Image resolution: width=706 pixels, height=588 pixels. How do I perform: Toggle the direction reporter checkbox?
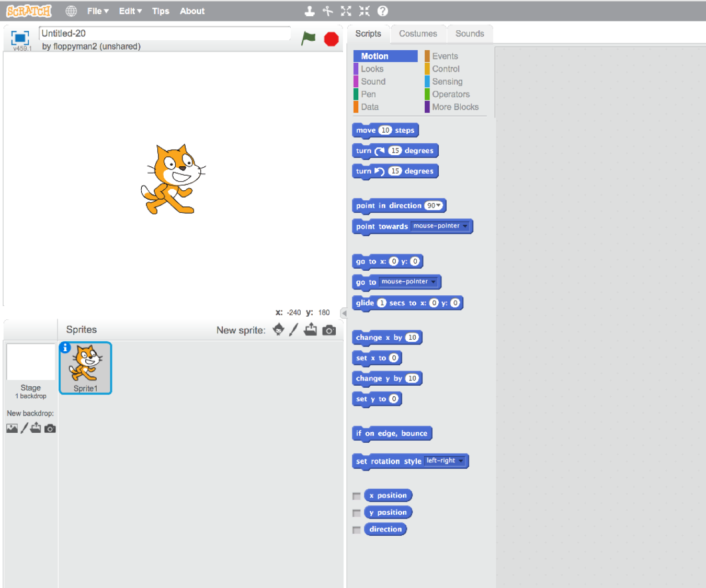pos(356,529)
